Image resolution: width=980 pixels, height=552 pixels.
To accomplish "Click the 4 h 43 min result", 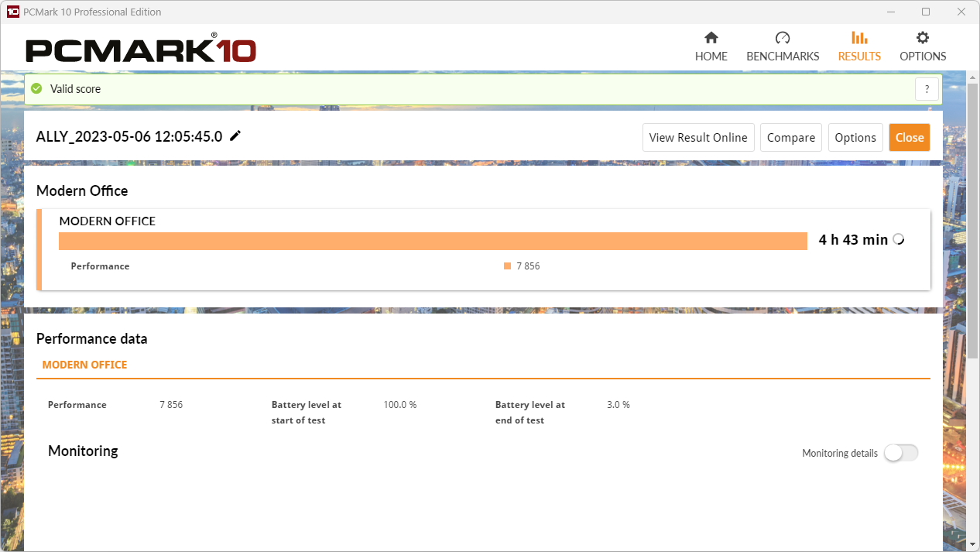I will pyautogui.click(x=853, y=239).
